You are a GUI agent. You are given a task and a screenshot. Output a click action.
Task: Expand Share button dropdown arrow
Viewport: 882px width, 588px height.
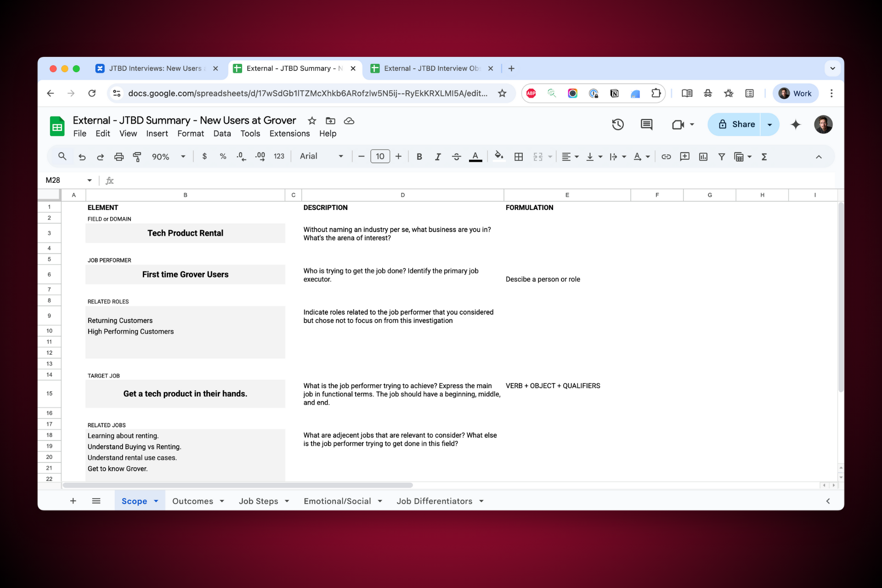(770, 124)
